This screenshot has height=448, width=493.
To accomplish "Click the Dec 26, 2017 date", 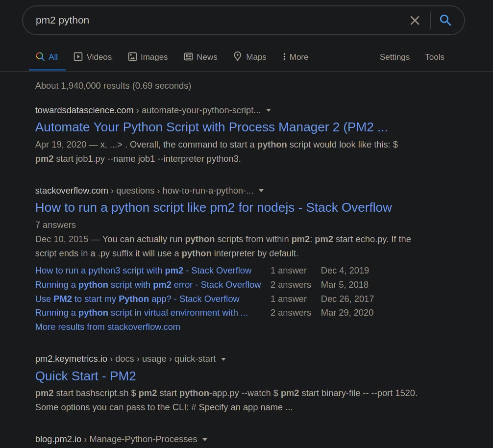I will 347,299.
